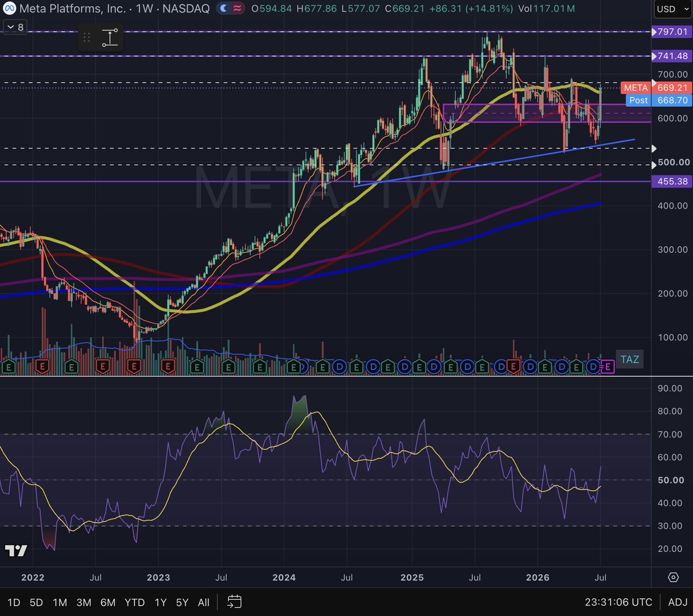The image size is (693, 616).
Task: Open the USD currency dropdown
Action: pyautogui.click(x=672, y=9)
